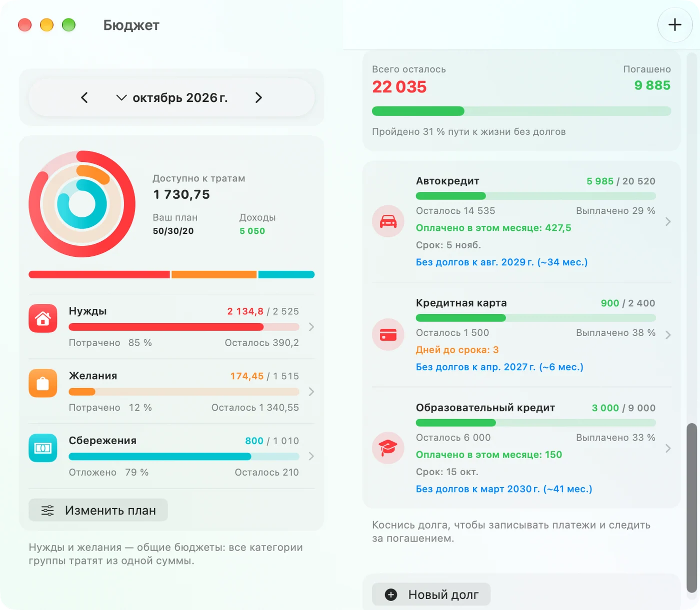
Task: Click the link Без долгов к апр. 2027 г.
Action: pyautogui.click(x=499, y=367)
